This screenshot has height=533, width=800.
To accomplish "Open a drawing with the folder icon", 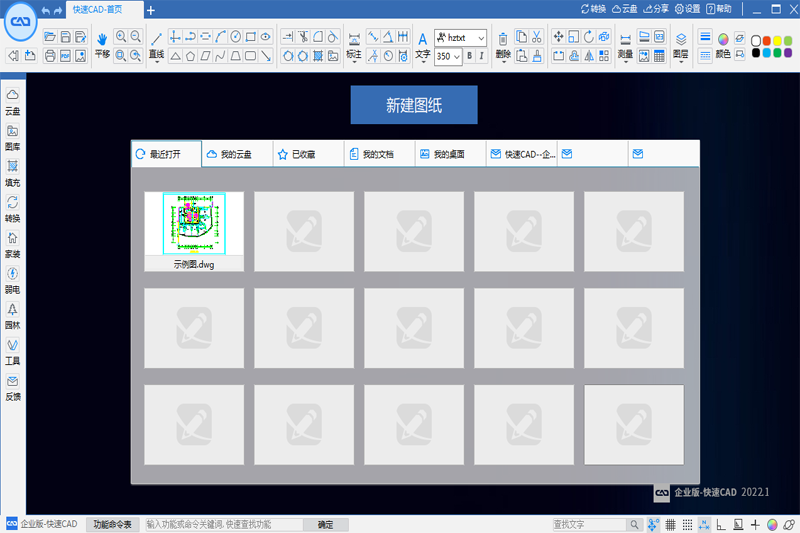I will click(x=49, y=37).
